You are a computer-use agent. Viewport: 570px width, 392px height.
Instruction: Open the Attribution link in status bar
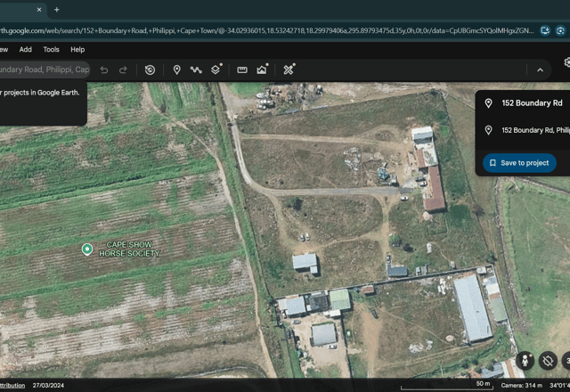12,386
